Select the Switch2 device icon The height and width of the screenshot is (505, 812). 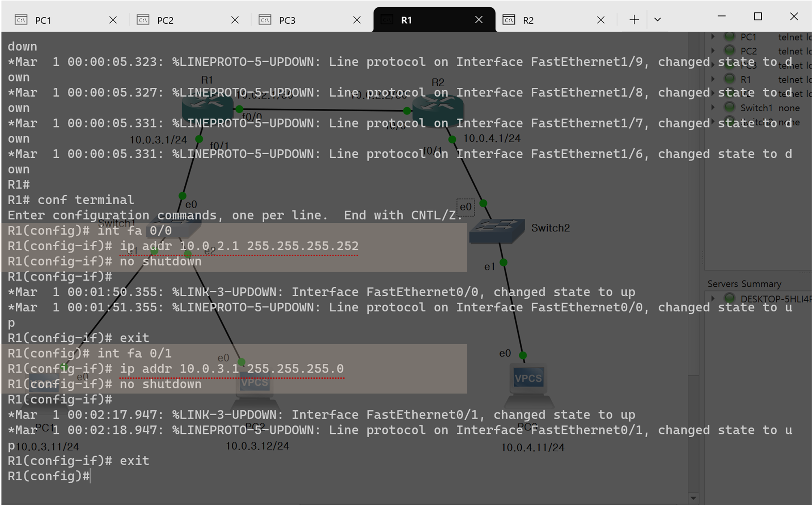497,231
